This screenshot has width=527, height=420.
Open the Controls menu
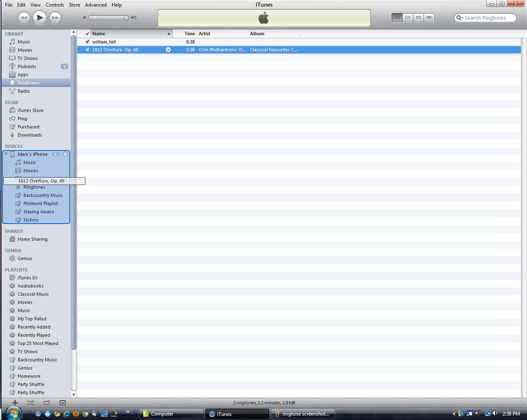55,5
